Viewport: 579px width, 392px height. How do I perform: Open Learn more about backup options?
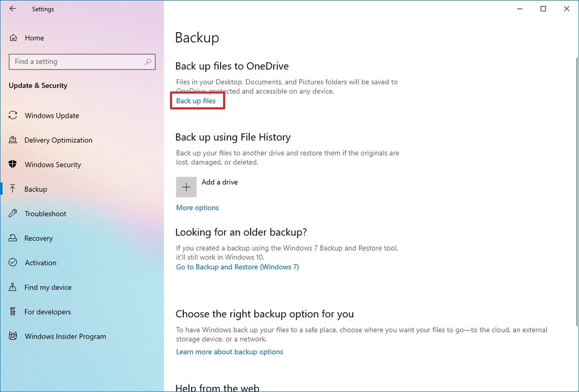pyautogui.click(x=229, y=351)
